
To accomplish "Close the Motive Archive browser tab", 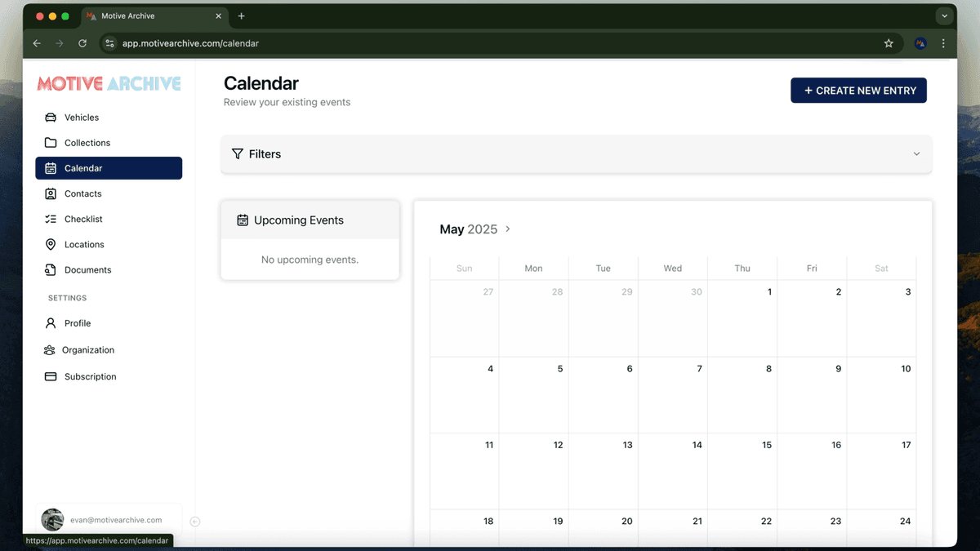I will pos(220,16).
